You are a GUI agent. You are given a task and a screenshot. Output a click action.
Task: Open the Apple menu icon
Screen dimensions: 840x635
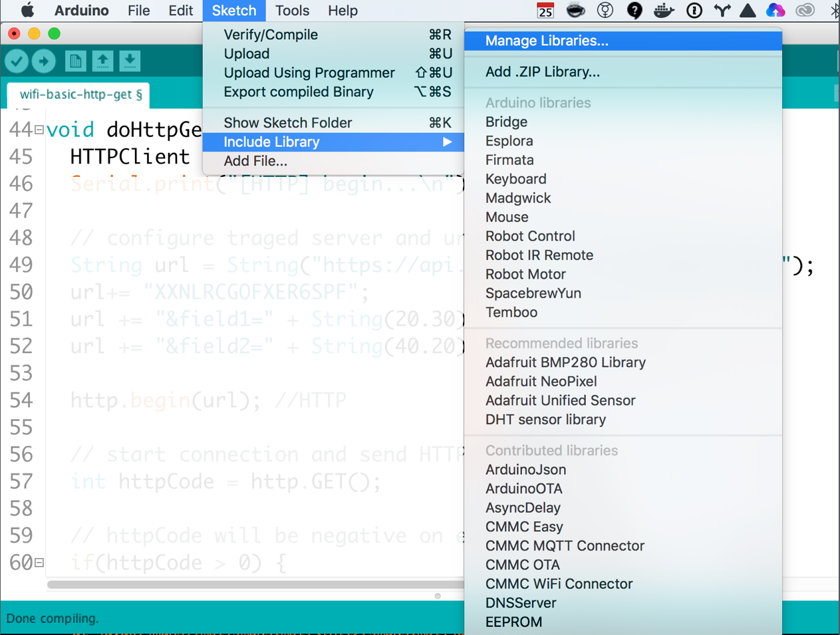point(27,11)
